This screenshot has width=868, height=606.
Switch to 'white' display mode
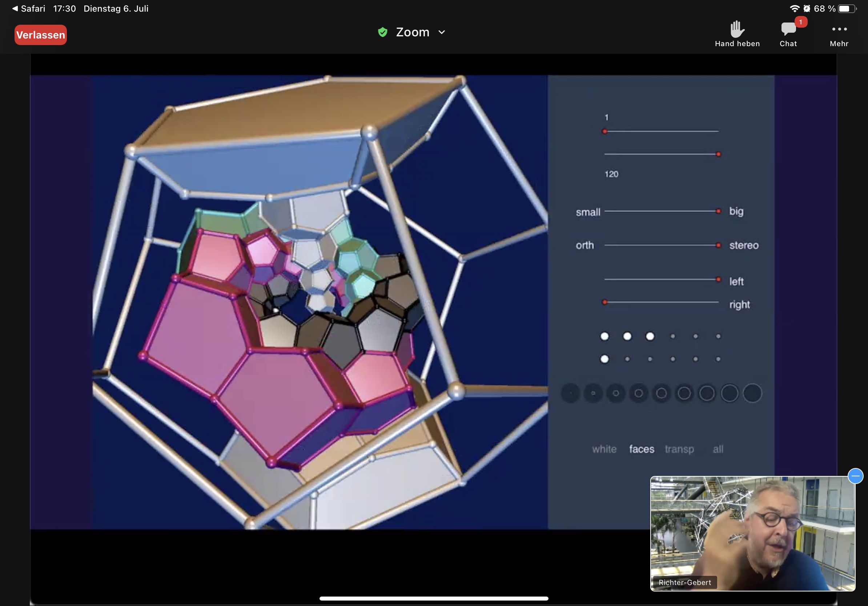coord(604,449)
